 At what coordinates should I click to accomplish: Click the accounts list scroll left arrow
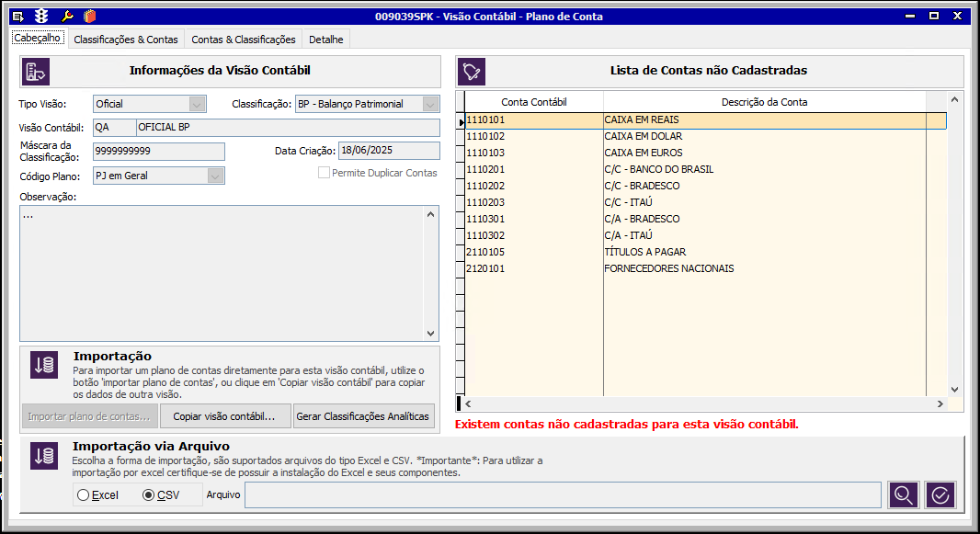pyautogui.click(x=468, y=404)
